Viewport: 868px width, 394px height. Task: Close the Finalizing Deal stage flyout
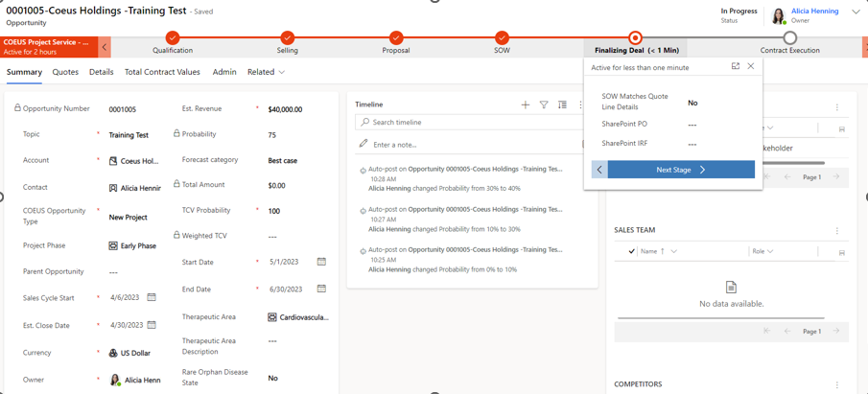coord(751,66)
